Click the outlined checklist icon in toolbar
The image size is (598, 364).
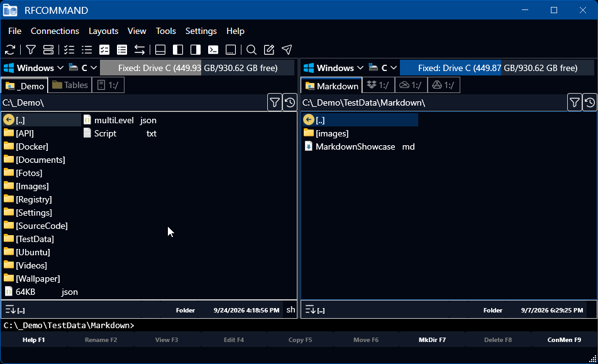click(x=69, y=50)
